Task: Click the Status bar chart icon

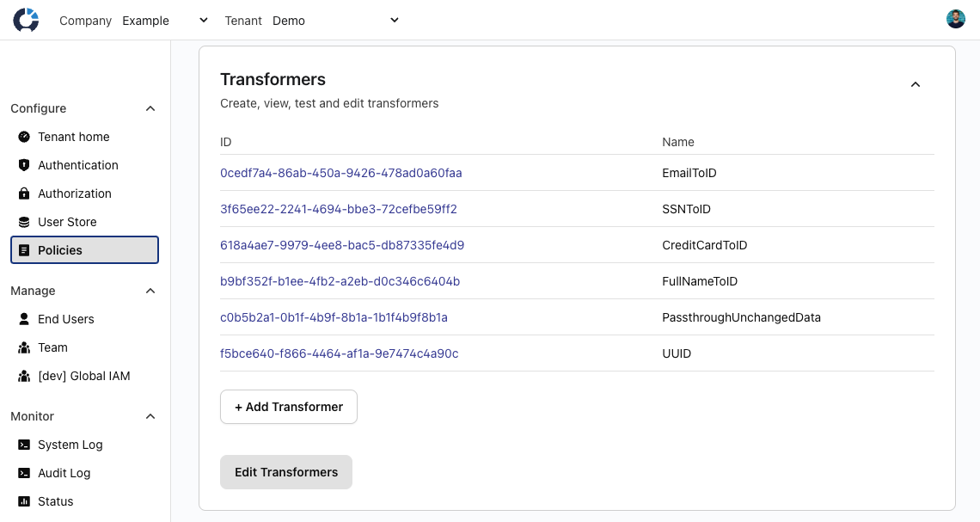Action: coord(24,501)
